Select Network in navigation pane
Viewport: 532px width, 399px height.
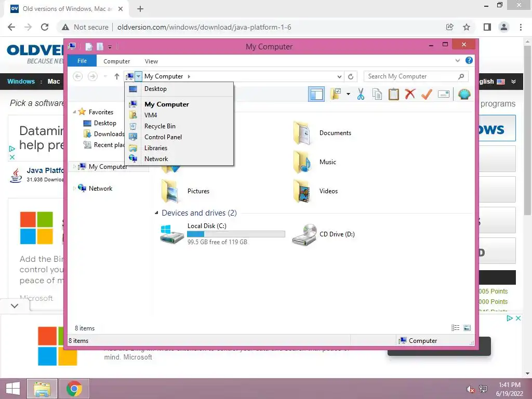pyautogui.click(x=100, y=188)
